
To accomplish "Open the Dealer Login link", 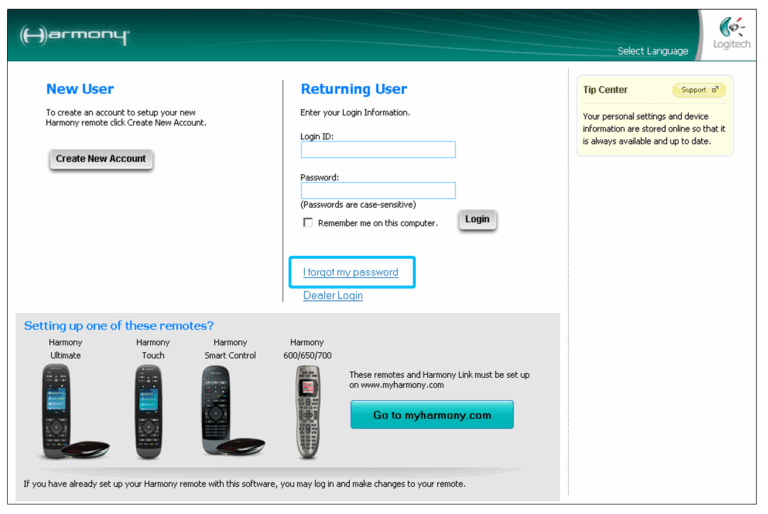I will point(333,295).
